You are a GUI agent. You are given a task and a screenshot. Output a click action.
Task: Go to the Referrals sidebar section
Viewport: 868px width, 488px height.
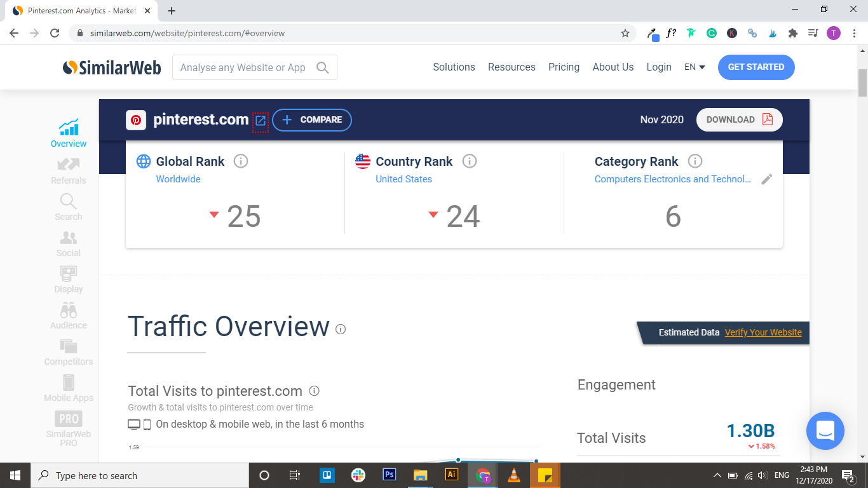point(69,170)
